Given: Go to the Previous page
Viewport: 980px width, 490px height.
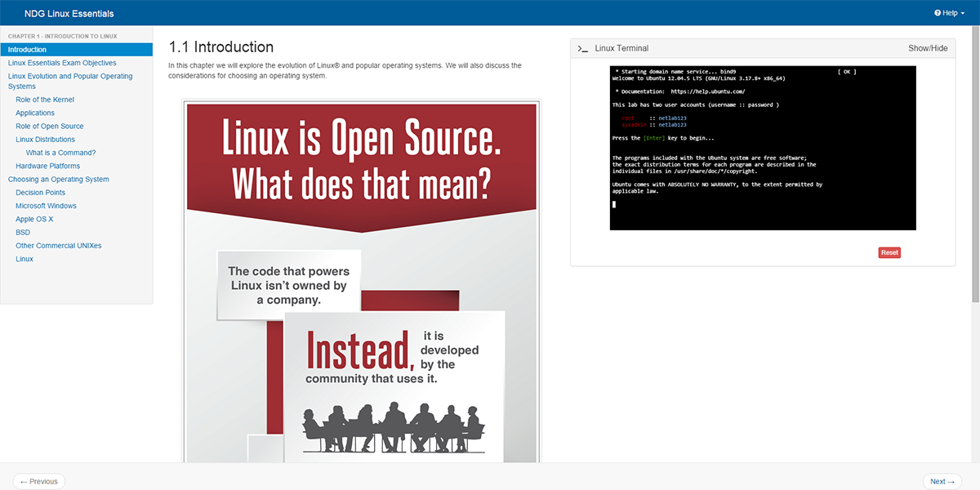Looking at the screenshot, I should (39, 481).
